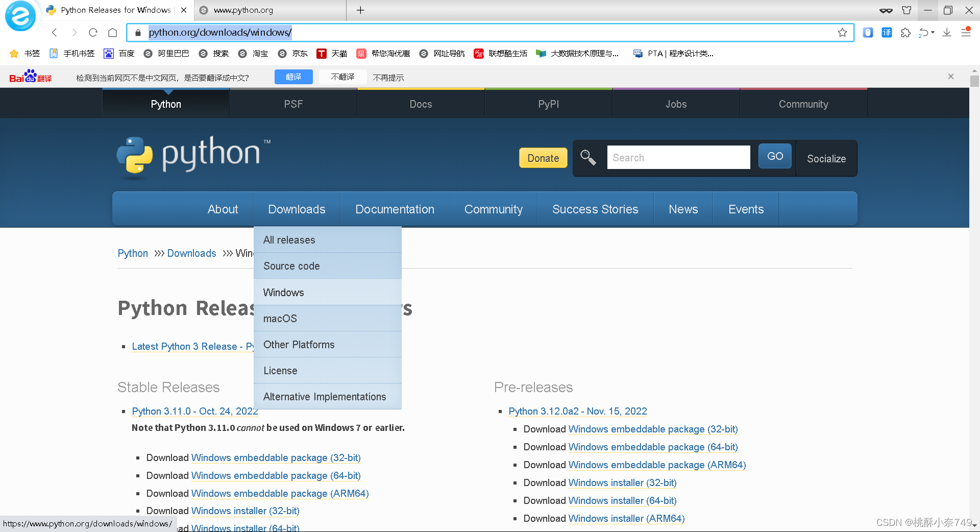Click the GO search button
This screenshot has height=532, width=980.
click(775, 156)
